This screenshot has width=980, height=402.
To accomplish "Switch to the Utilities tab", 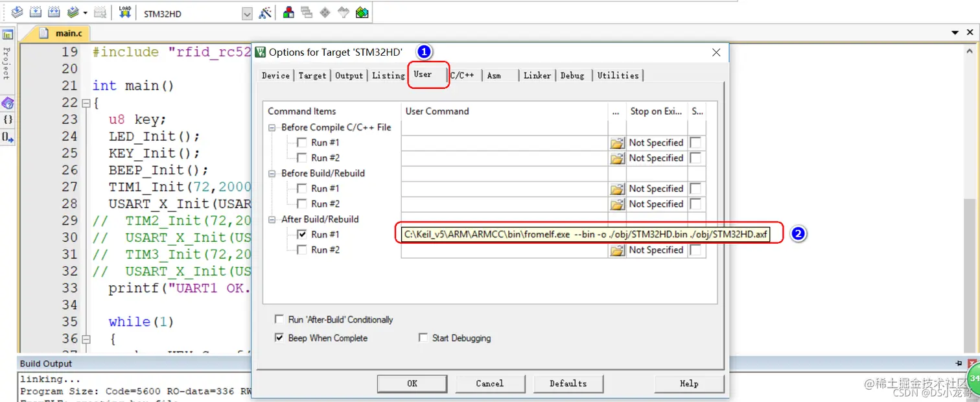I will point(618,76).
